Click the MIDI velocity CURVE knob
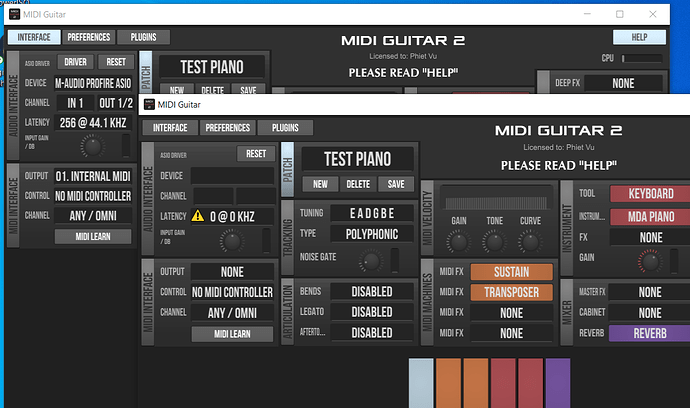This screenshot has height=408, width=690. (530, 242)
